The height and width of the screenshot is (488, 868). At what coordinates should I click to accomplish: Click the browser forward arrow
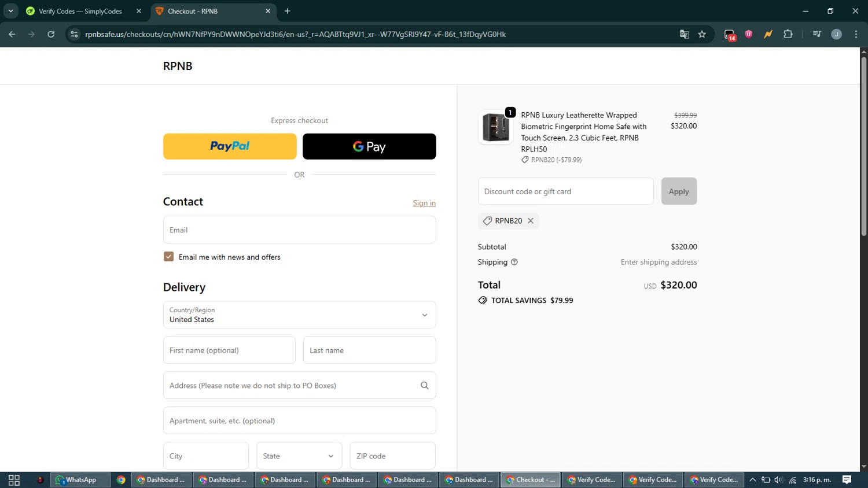point(31,34)
